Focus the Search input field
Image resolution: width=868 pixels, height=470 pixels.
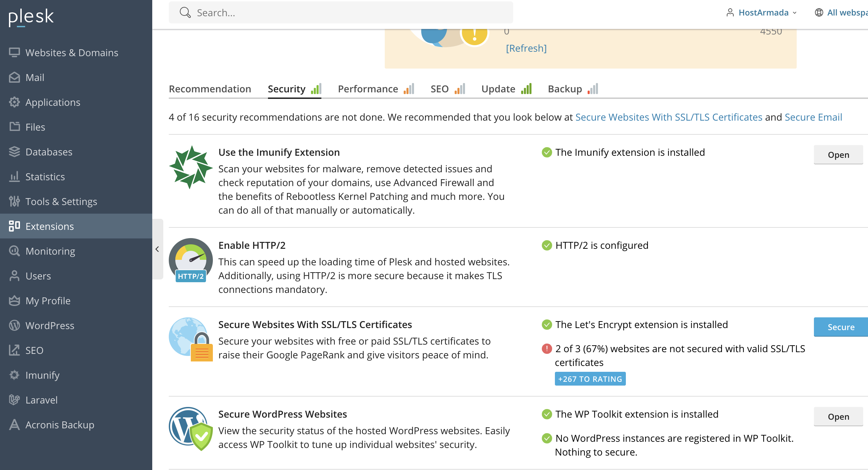tap(341, 13)
